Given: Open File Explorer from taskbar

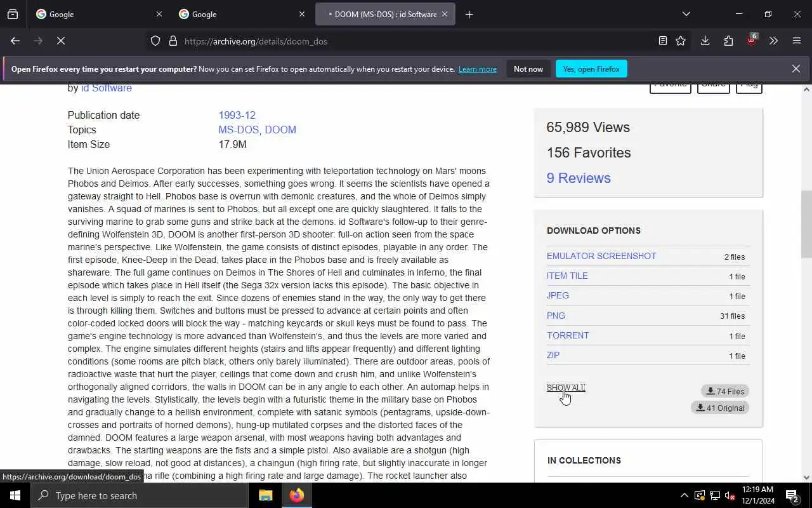Looking at the screenshot, I should 266,495.
